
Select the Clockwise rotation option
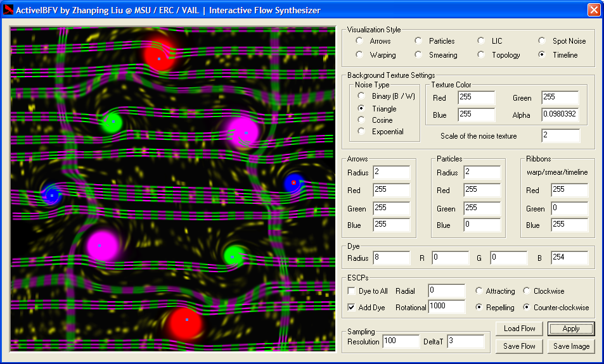tap(527, 291)
